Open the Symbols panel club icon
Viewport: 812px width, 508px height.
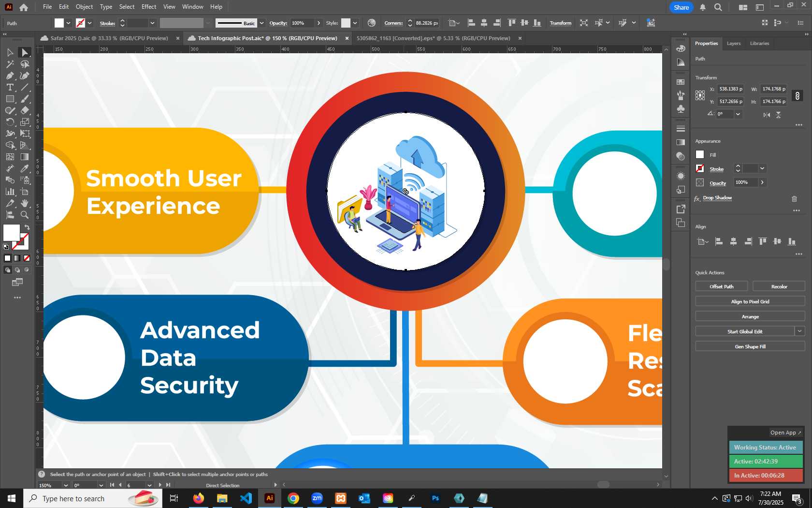pyautogui.click(x=681, y=109)
